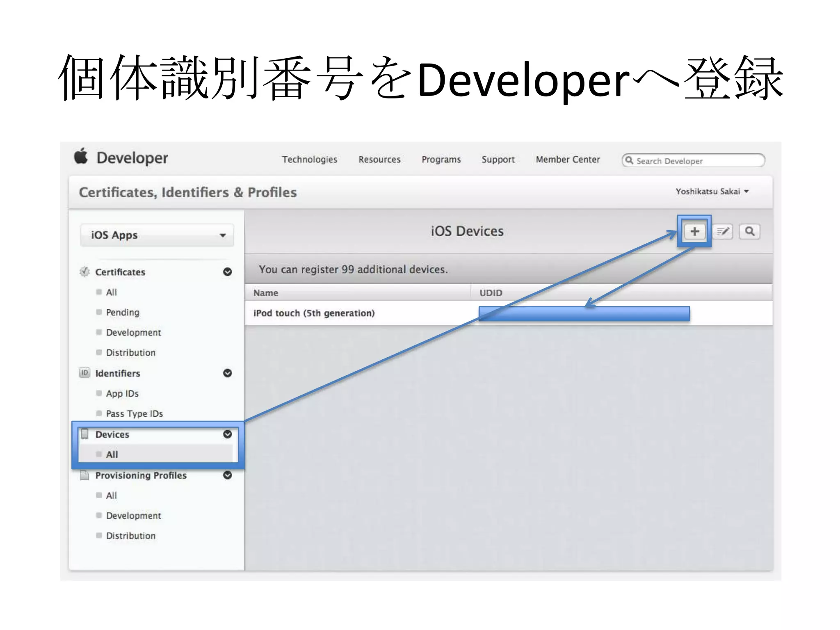Screen dimensions: 840x630
Task: Open the Programs menu
Action: point(441,160)
